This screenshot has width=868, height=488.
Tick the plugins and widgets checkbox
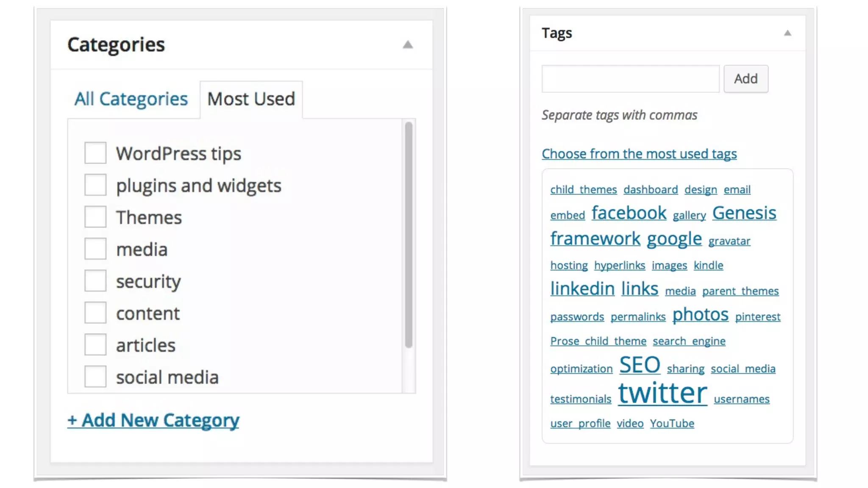point(95,185)
